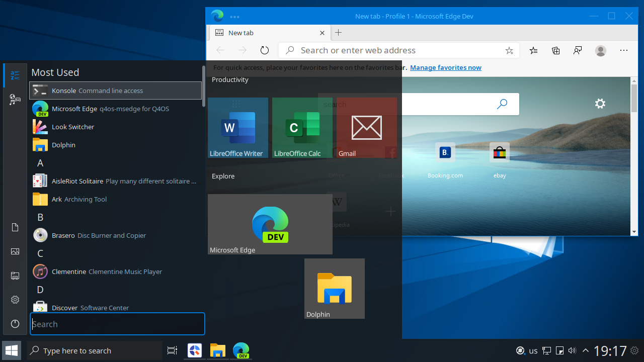Viewport: 644px width, 362px height.
Task: Click the Edge logo in title bar
Action: pyautogui.click(x=217, y=16)
